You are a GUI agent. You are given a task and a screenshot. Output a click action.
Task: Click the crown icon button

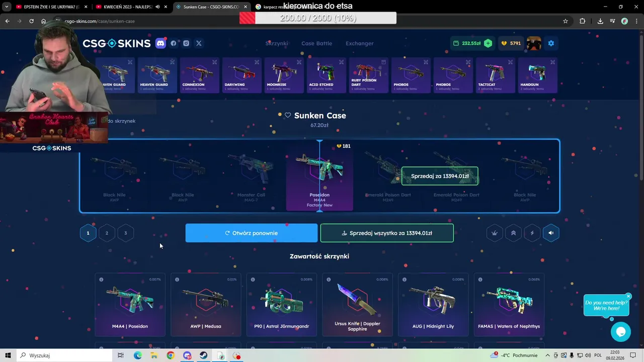coord(495,233)
